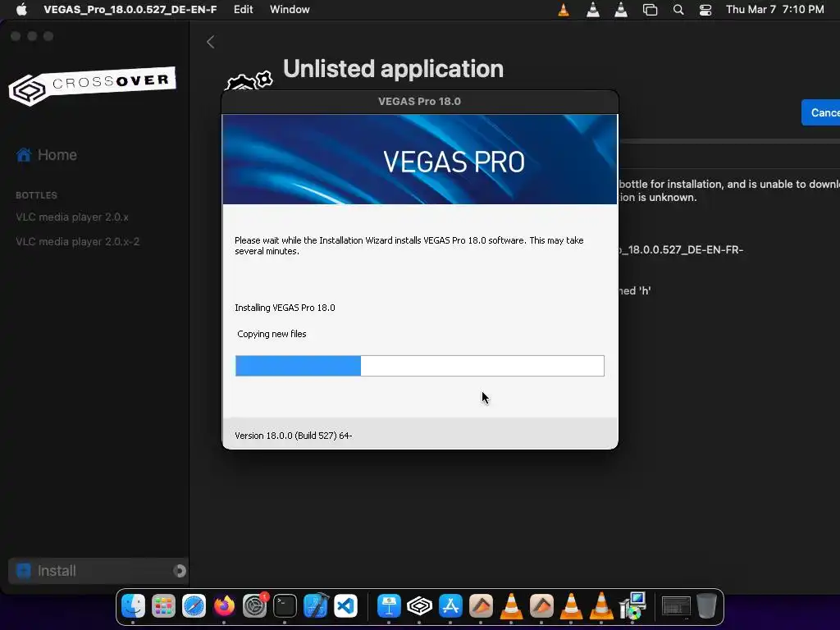
Task: Open the VEGAS_Pro_18.0.0.527 application menu
Action: [130, 10]
